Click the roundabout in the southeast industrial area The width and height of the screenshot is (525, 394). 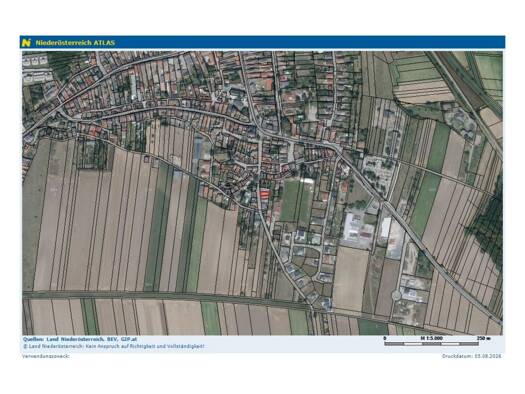pyautogui.click(x=396, y=295)
